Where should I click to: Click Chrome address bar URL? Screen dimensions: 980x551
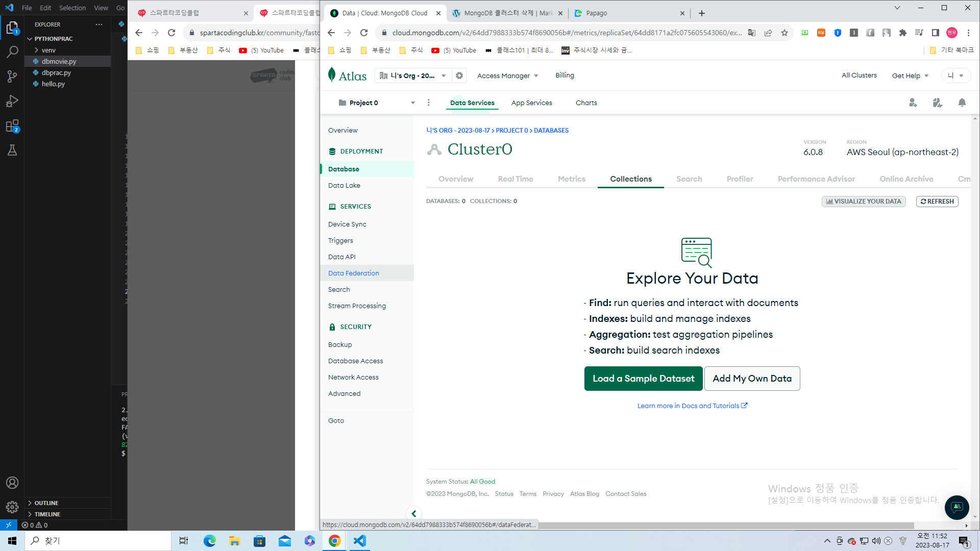567,33
